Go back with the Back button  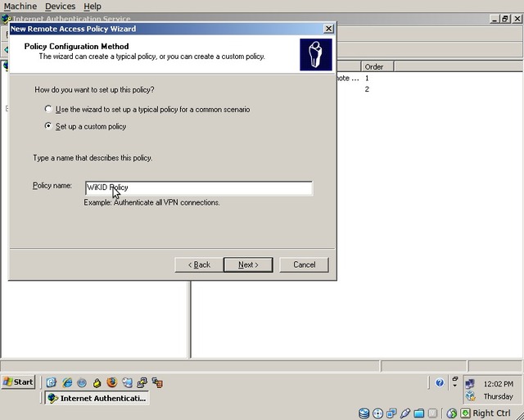coord(199,264)
